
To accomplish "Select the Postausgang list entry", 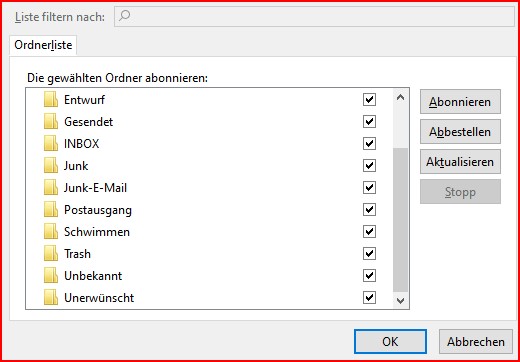I will tap(209, 210).
